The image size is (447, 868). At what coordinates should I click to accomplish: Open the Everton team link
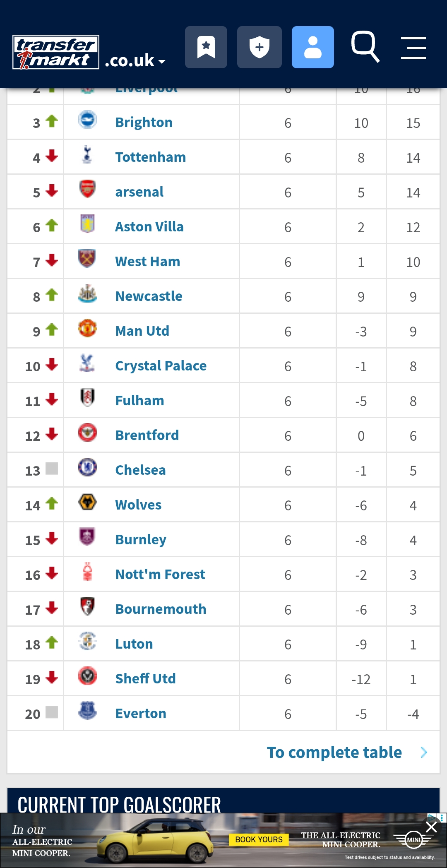[x=140, y=714]
